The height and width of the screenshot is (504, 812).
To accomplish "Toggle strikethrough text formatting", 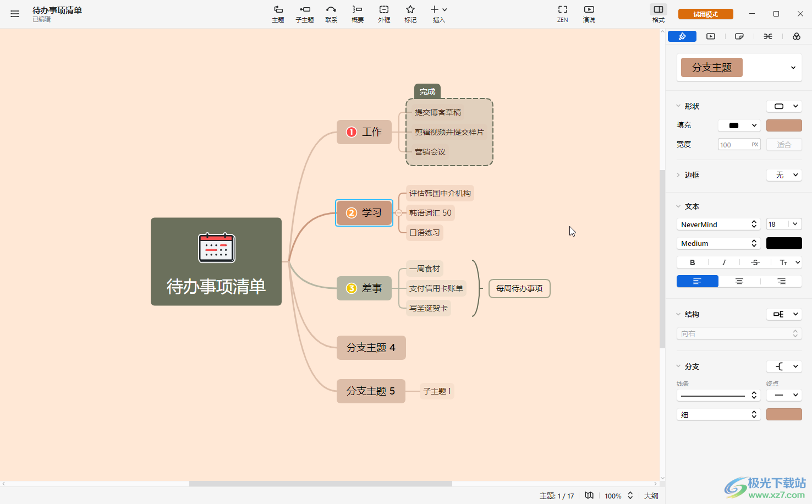I will coord(755,262).
